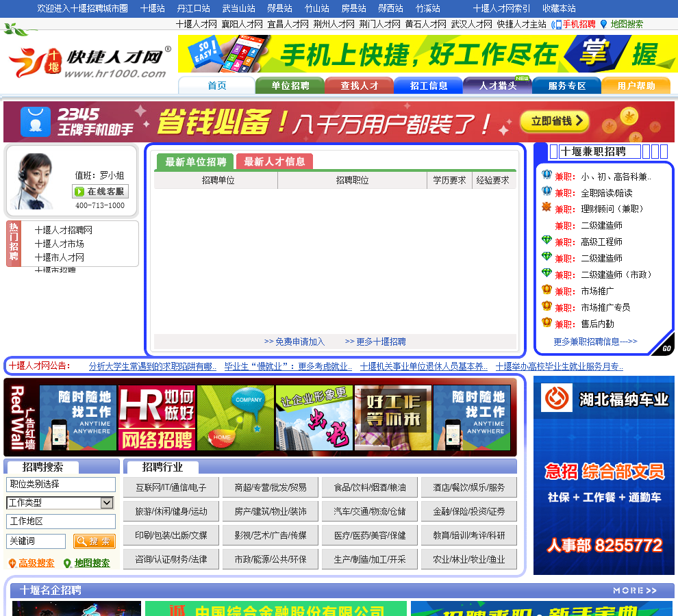Open the 招工信息 navigation tab
This screenshot has width=678, height=616.
click(x=429, y=86)
